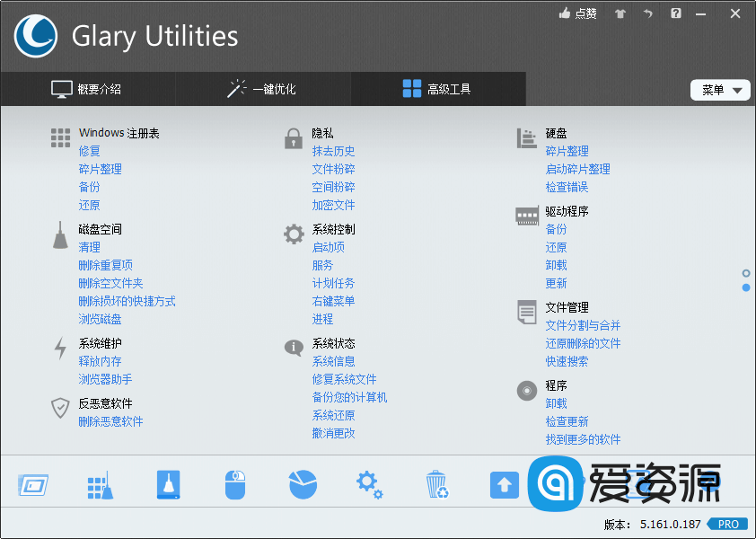Open 碎片整理 under 硬盘
756x539 pixels.
click(567, 151)
